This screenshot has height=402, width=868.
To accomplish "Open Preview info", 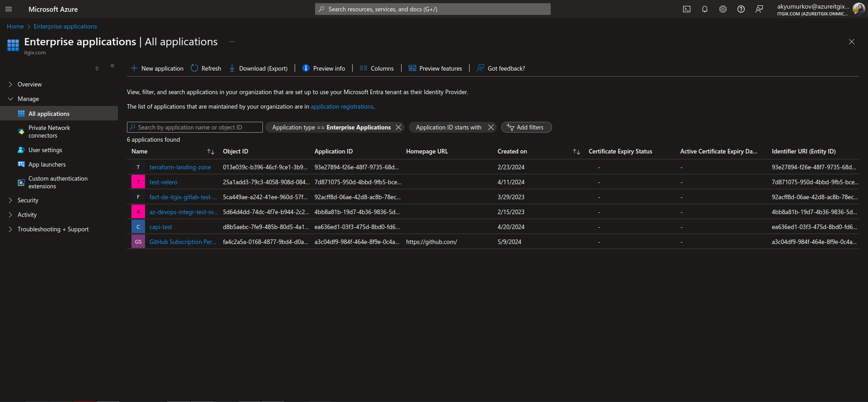I will pyautogui.click(x=324, y=68).
